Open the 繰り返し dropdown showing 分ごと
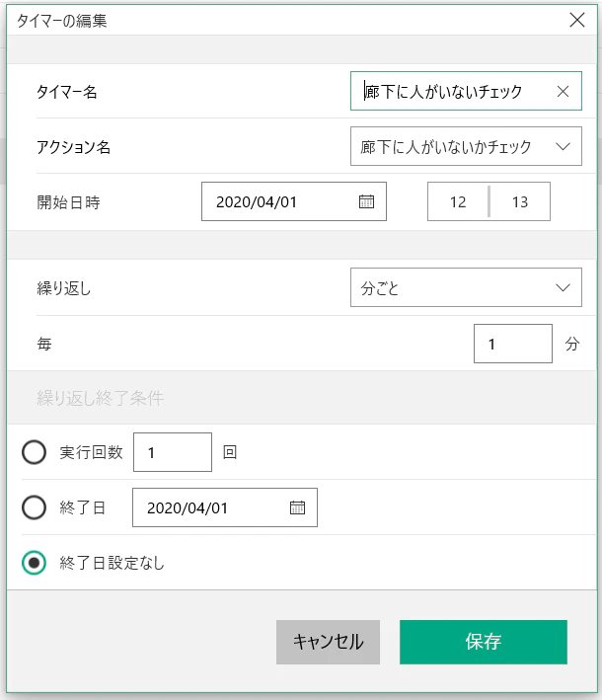This screenshot has width=602, height=700. click(466, 287)
